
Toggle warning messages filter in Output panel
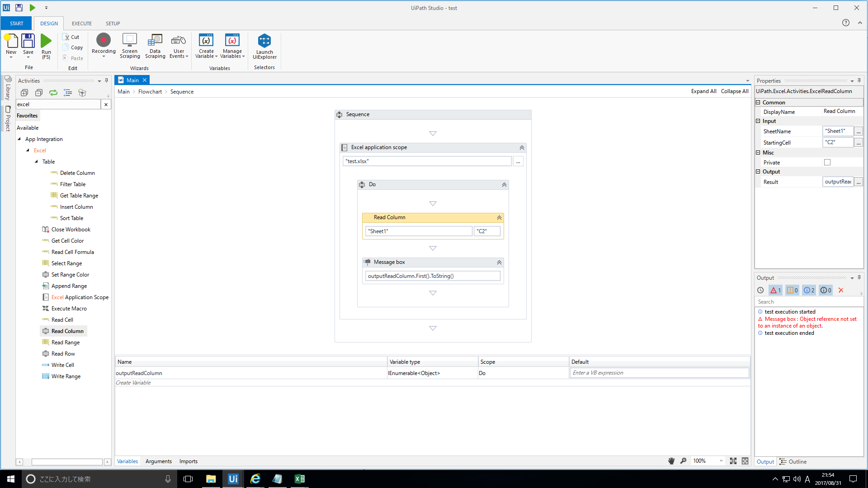(x=793, y=291)
